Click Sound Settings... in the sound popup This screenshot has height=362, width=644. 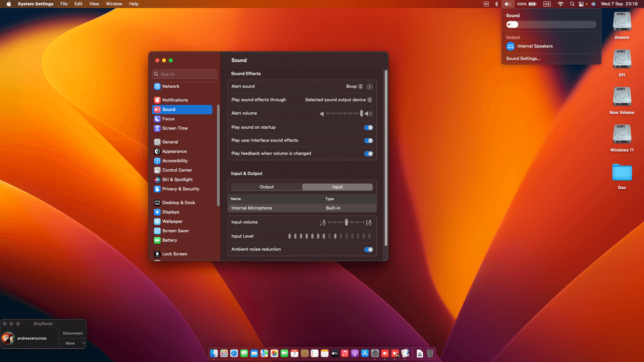(523, 59)
